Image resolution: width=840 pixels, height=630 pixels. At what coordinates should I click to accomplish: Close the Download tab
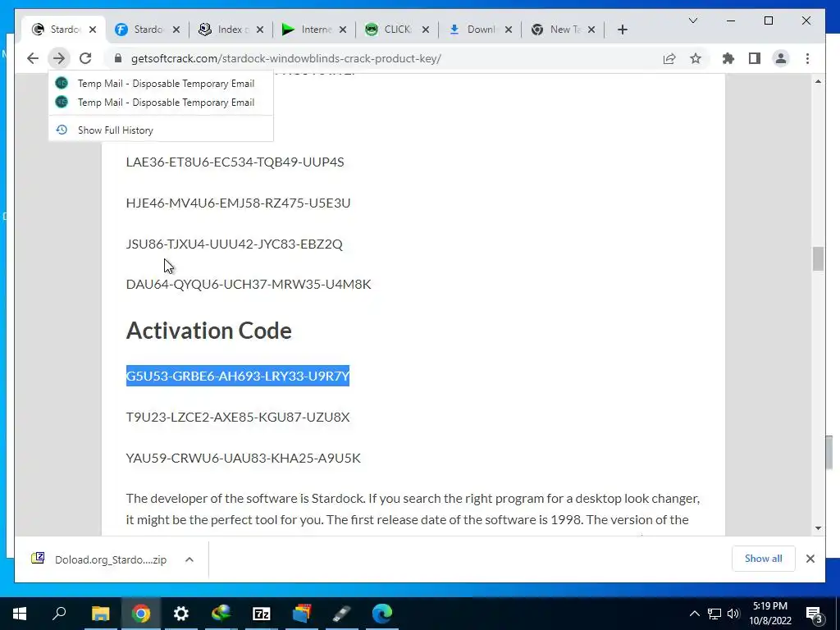click(509, 30)
